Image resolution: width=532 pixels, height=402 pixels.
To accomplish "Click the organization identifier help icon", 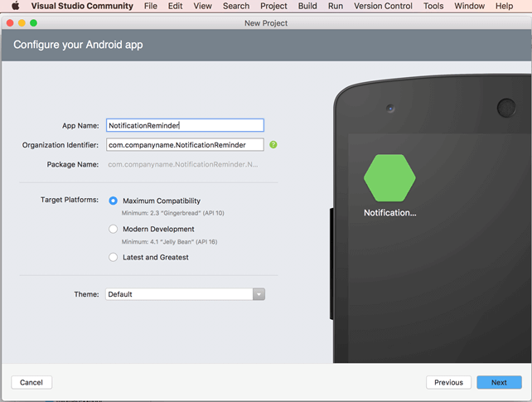I will (x=273, y=145).
